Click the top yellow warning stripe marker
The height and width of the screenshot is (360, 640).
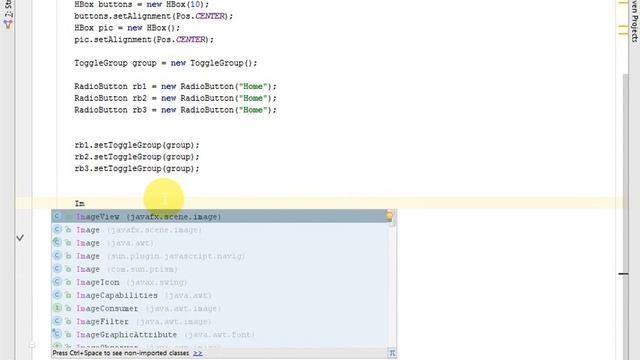pyautogui.click(x=623, y=3)
